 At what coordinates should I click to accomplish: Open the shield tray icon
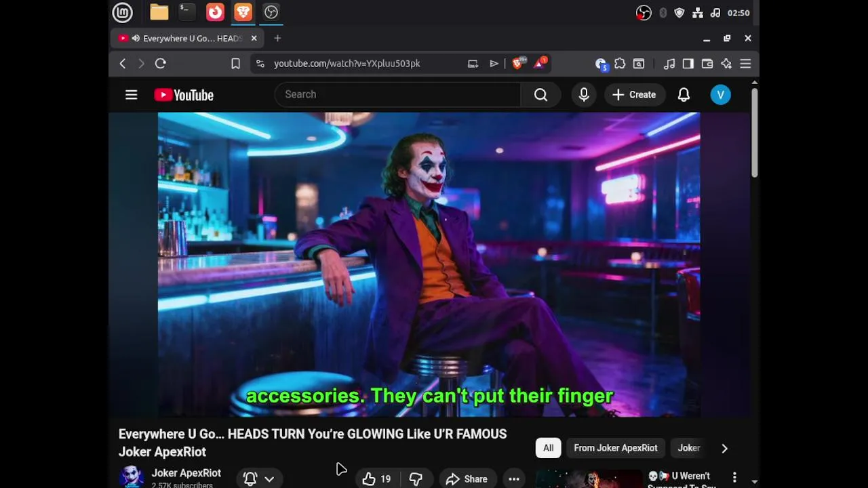tap(679, 13)
